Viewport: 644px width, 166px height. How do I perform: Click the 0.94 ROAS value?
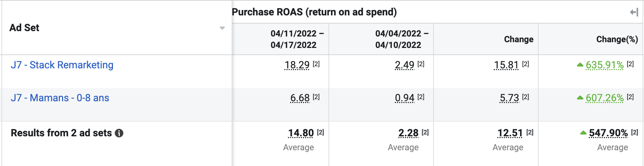tap(404, 98)
